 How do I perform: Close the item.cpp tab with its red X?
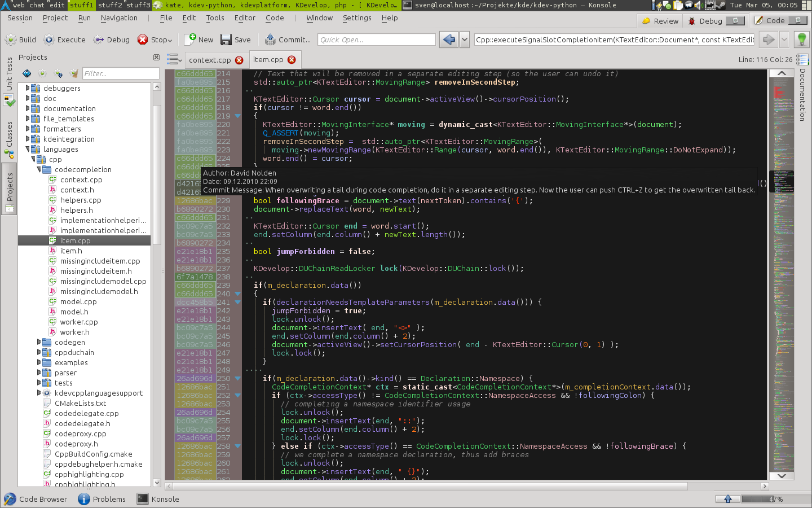(x=292, y=59)
